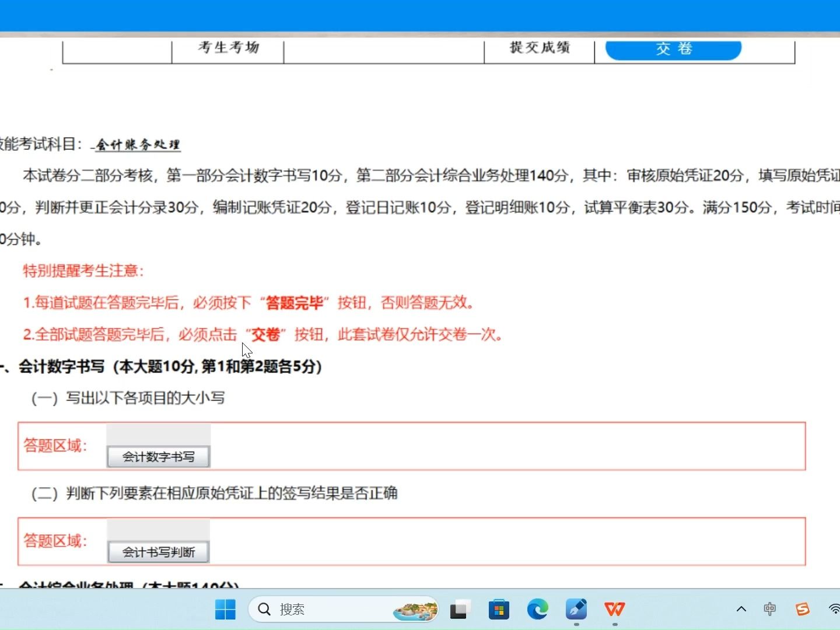The image size is (840, 630).
Task: Click the search highlight picture in taskbar
Action: click(x=415, y=610)
